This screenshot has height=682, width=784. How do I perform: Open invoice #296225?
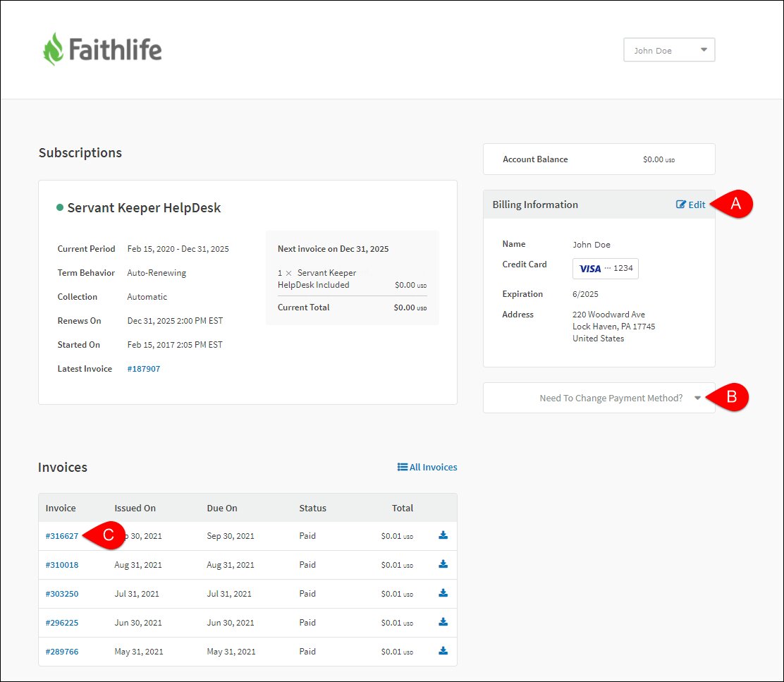(61, 622)
